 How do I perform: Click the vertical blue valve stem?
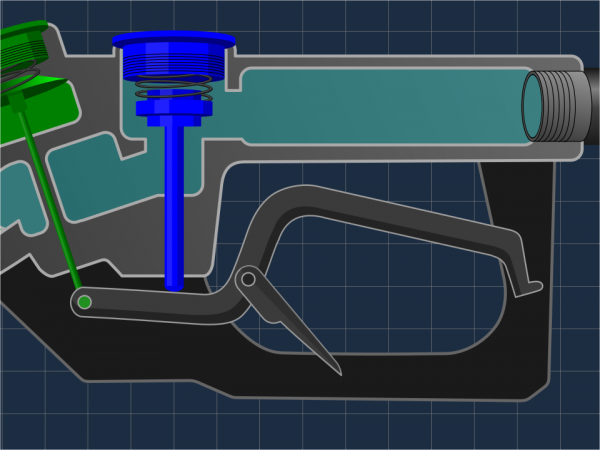click(x=174, y=200)
